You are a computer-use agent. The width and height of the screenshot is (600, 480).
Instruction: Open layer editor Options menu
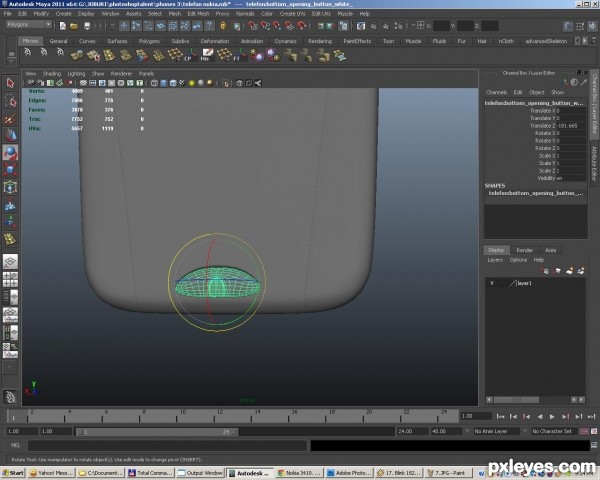(518, 260)
